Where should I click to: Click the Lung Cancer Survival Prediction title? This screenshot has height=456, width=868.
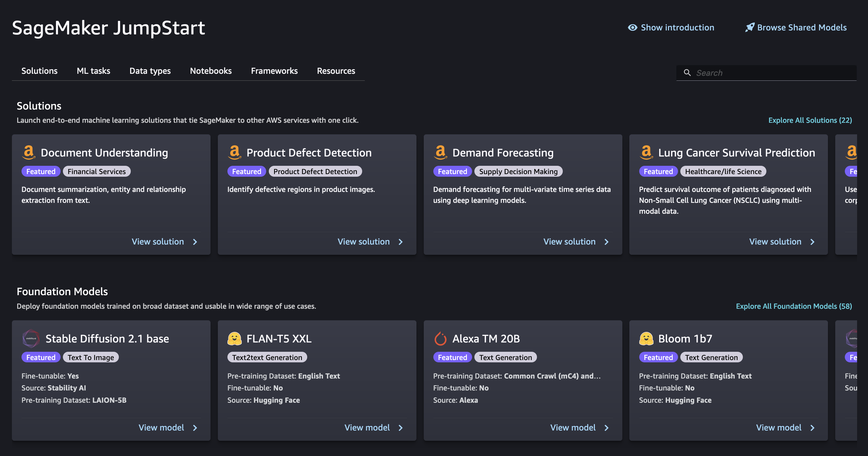point(737,153)
